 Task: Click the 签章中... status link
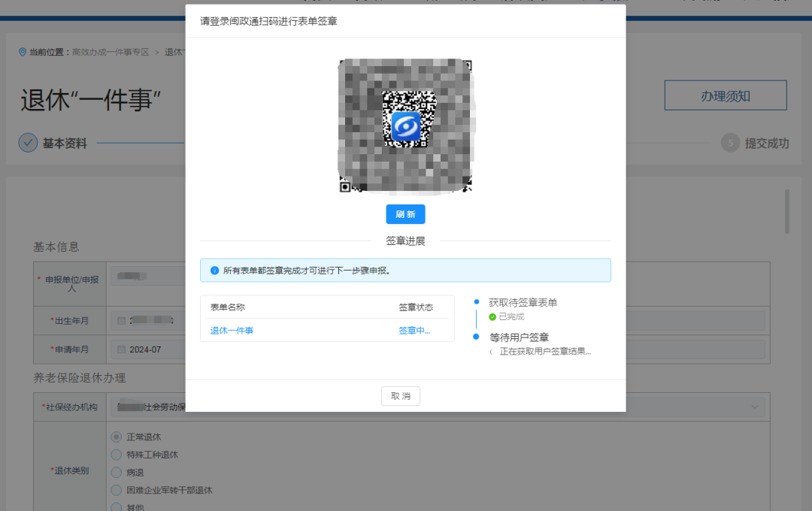coord(414,331)
